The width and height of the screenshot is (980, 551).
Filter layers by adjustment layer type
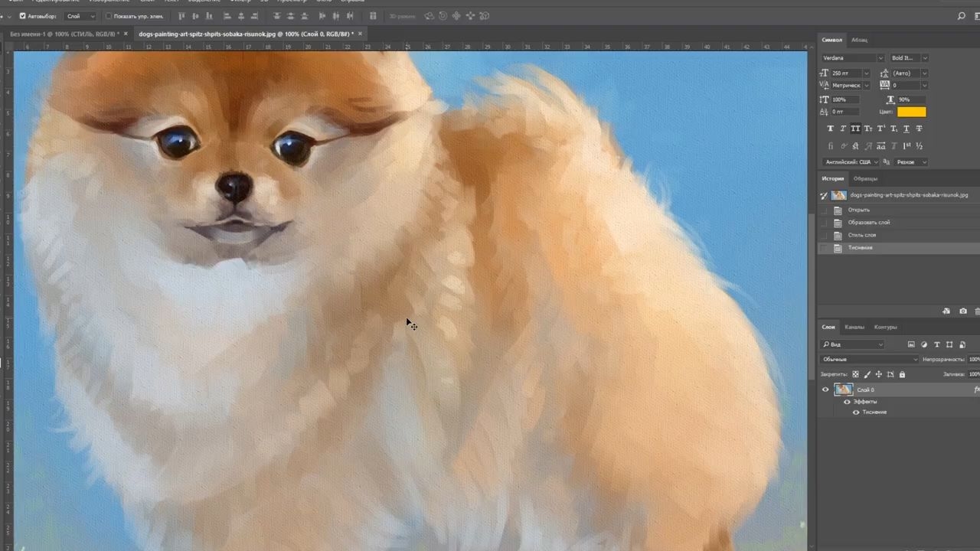point(924,344)
